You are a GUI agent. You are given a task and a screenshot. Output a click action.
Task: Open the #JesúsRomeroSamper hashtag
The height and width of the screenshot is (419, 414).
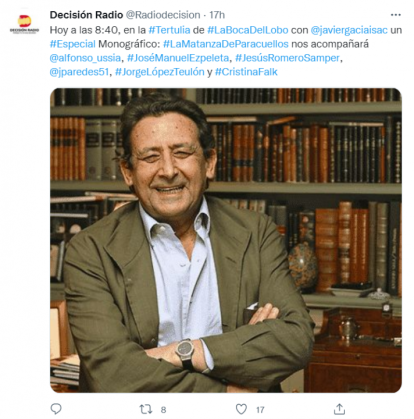[288, 58]
